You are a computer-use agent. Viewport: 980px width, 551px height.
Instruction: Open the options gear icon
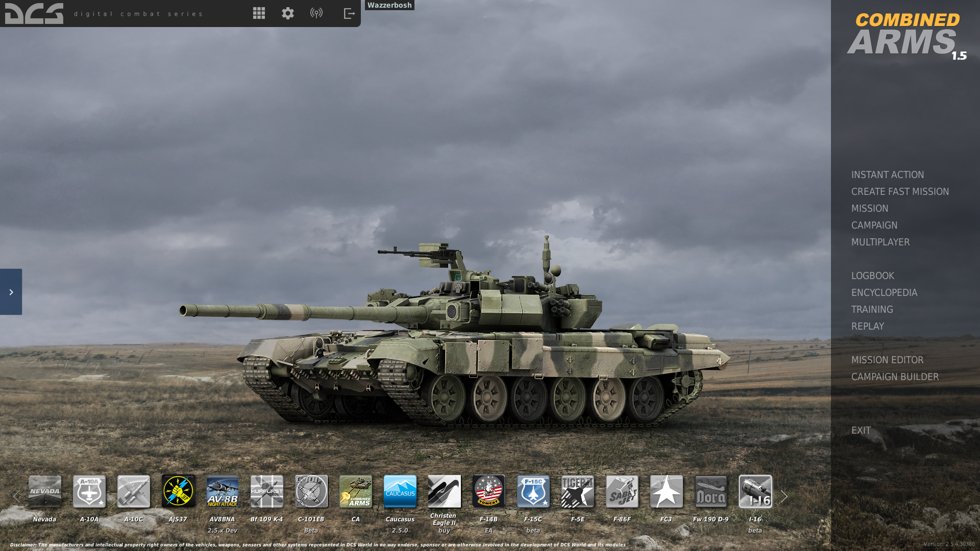coord(288,13)
